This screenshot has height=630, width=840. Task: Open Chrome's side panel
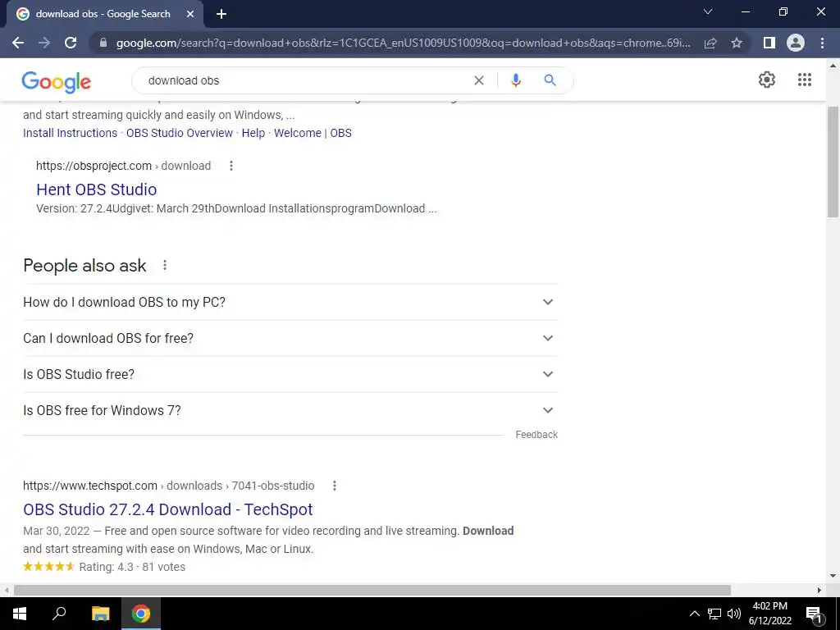pyautogui.click(x=769, y=43)
